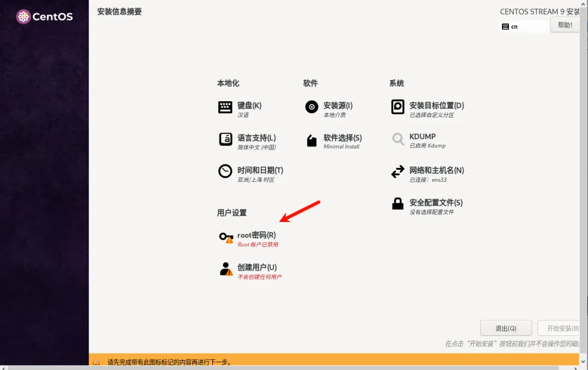Click the padlock icon for security profile
The image size is (588, 370).
(398, 203)
